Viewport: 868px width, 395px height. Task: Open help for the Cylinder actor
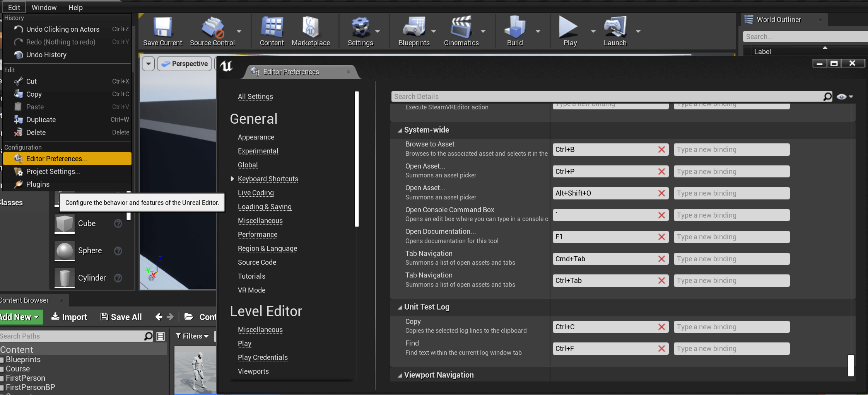point(118,278)
